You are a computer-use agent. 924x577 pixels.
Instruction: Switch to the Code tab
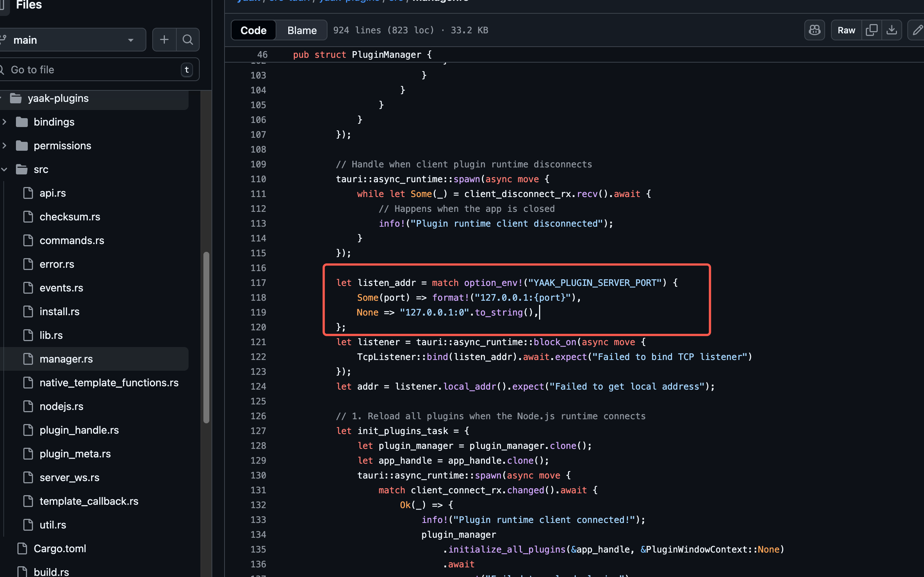tap(253, 30)
